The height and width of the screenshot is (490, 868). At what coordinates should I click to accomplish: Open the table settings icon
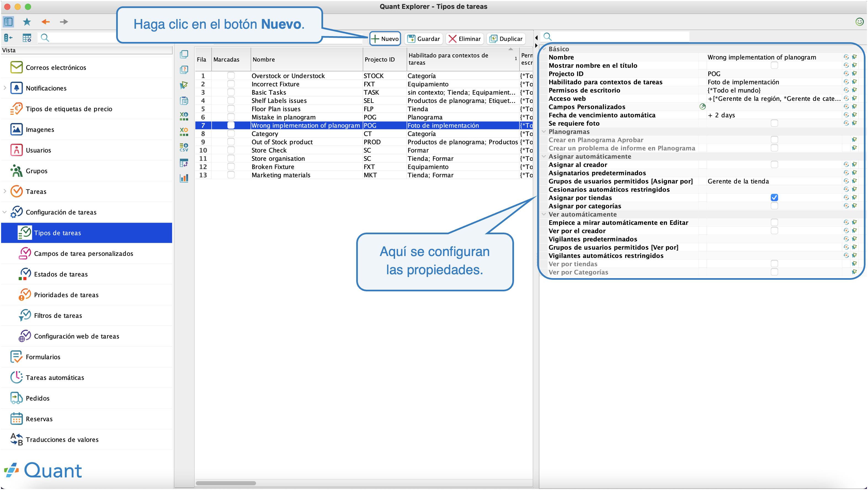click(27, 38)
